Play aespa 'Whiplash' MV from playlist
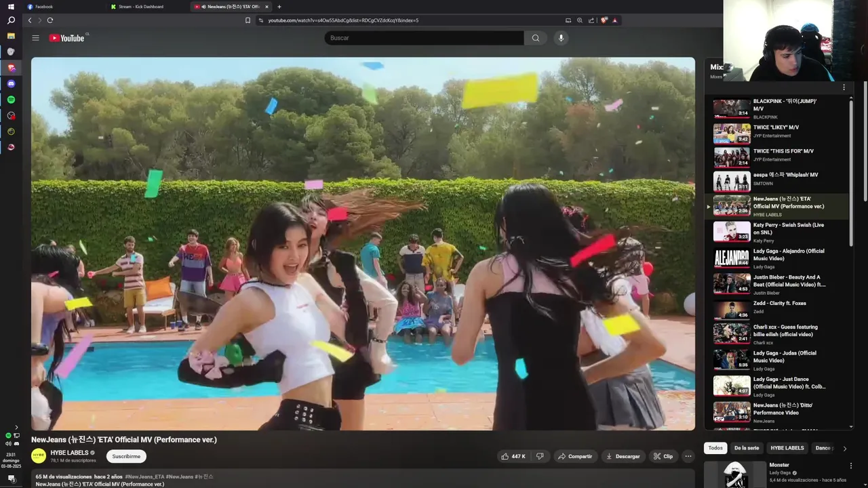Screen dimensions: 868x488 778,180
